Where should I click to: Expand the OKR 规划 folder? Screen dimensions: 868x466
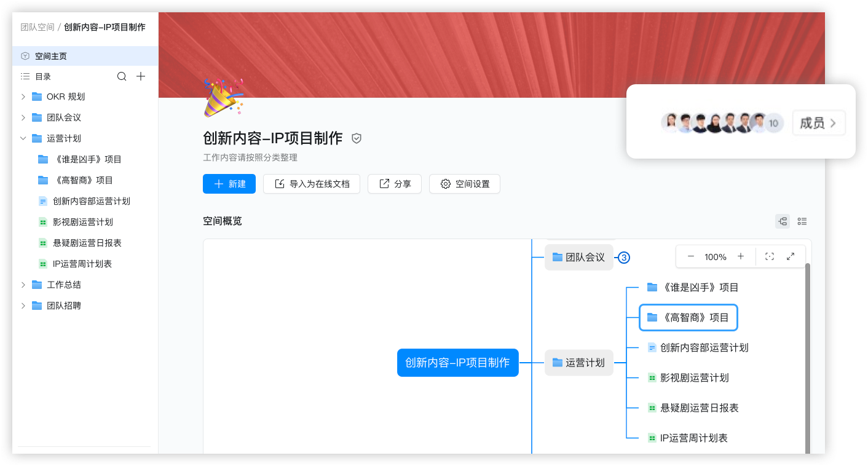point(23,97)
